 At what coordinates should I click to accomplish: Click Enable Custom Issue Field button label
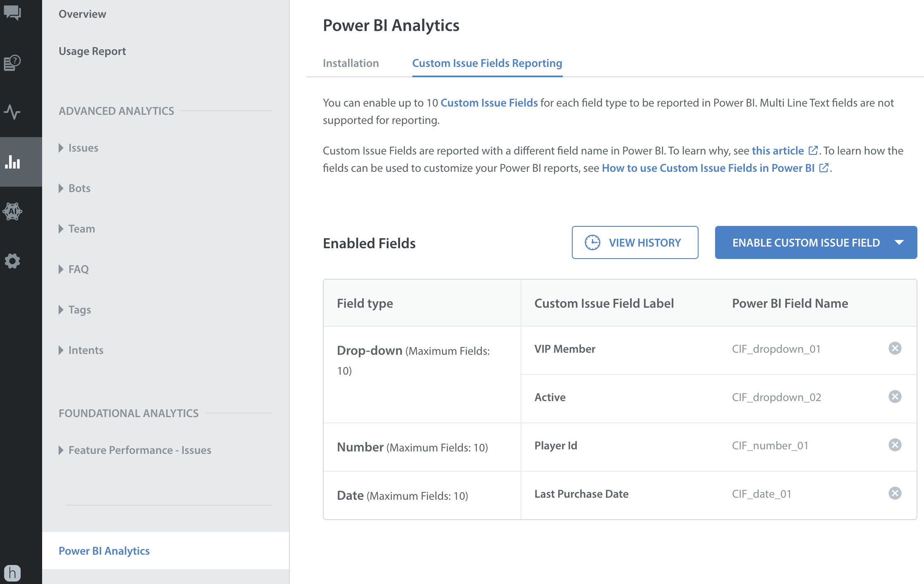(806, 243)
